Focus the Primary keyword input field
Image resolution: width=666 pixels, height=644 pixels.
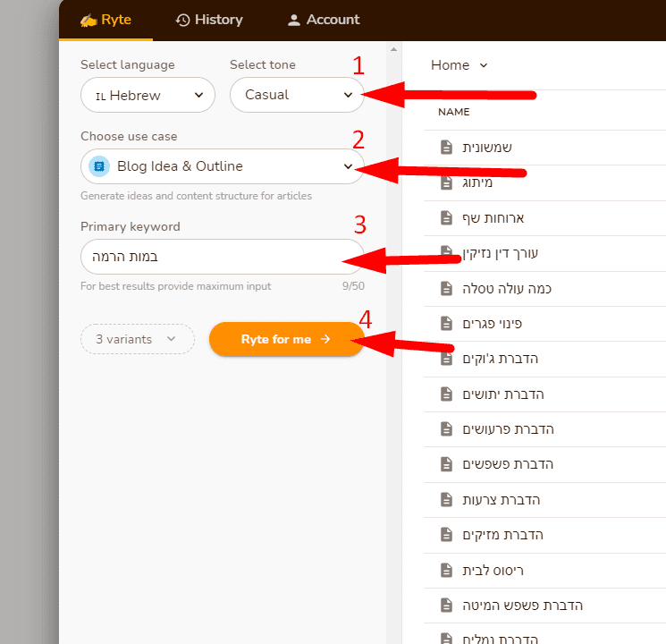tap(222, 257)
